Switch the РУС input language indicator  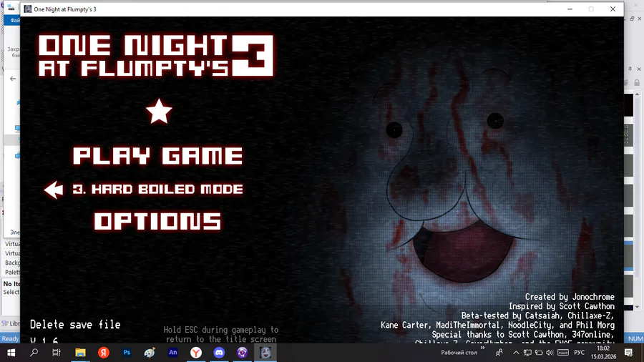pyautogui.click(x=579, y=353)
